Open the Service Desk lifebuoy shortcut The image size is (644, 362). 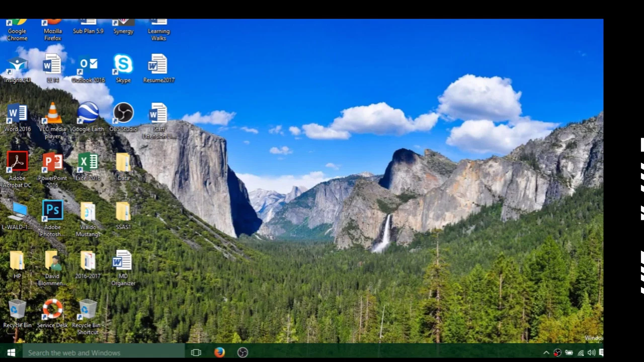coord(52,313)
